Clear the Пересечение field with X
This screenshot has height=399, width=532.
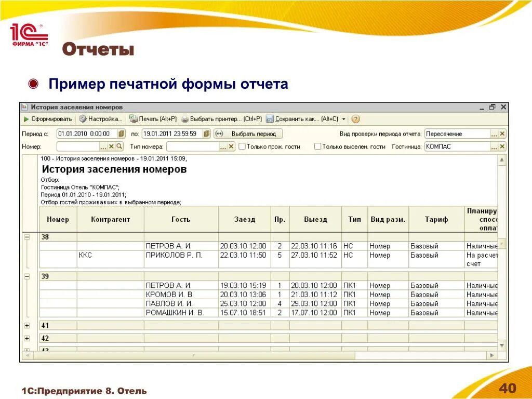(x=502, y=134)
